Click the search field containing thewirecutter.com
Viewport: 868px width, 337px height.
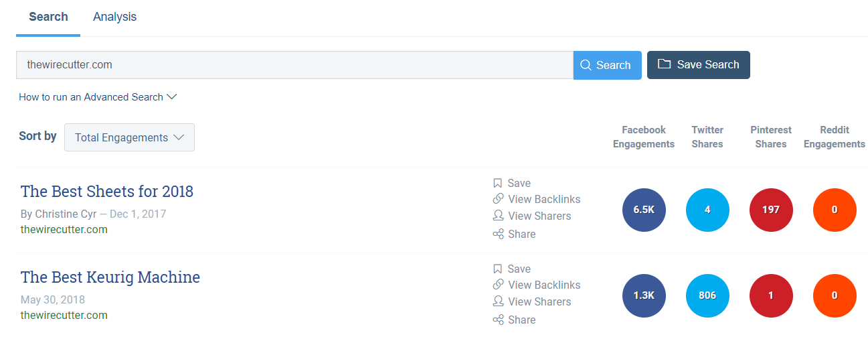click(x=294, y=65)
